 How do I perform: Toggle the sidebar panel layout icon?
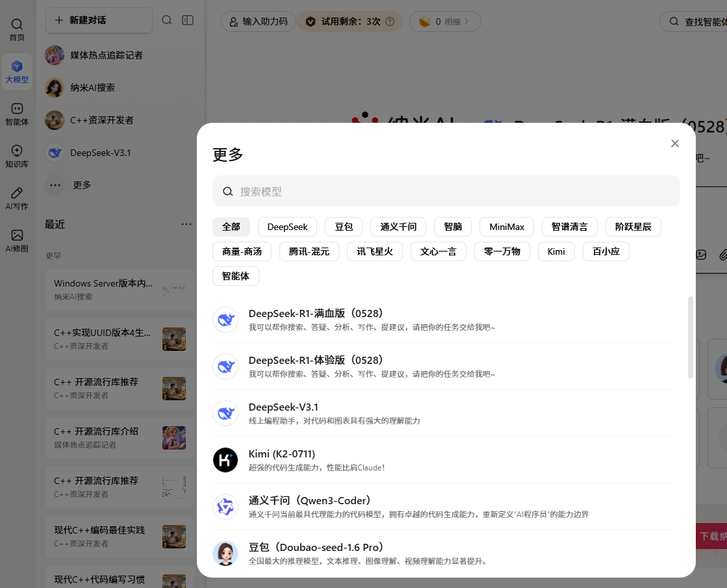[x=188, y=20]
